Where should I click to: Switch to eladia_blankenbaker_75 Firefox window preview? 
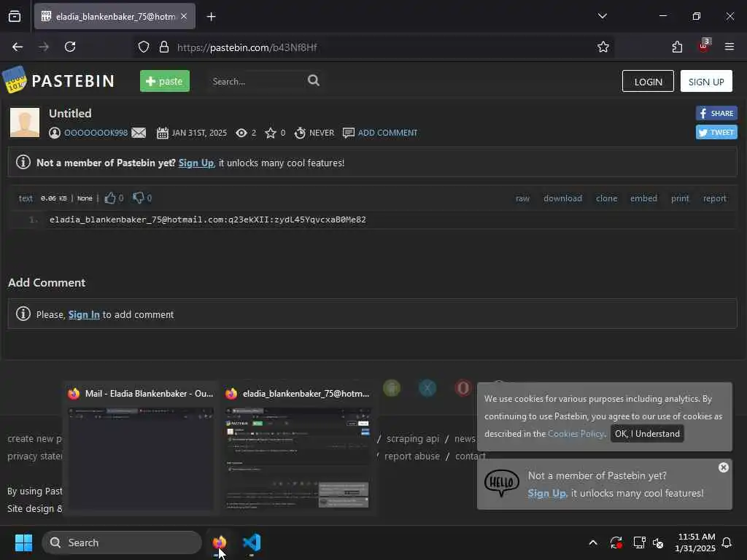coord(298,448)
